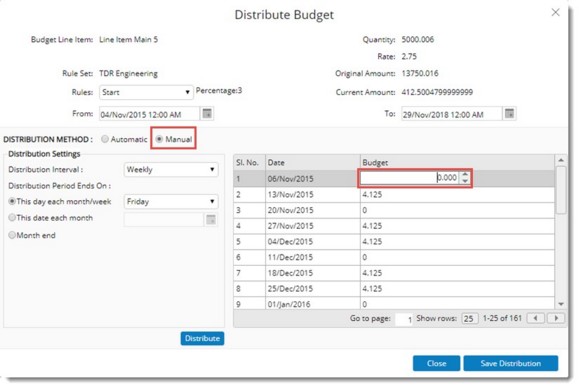Click the calendar icon for date each month

[x=211, y=220]
